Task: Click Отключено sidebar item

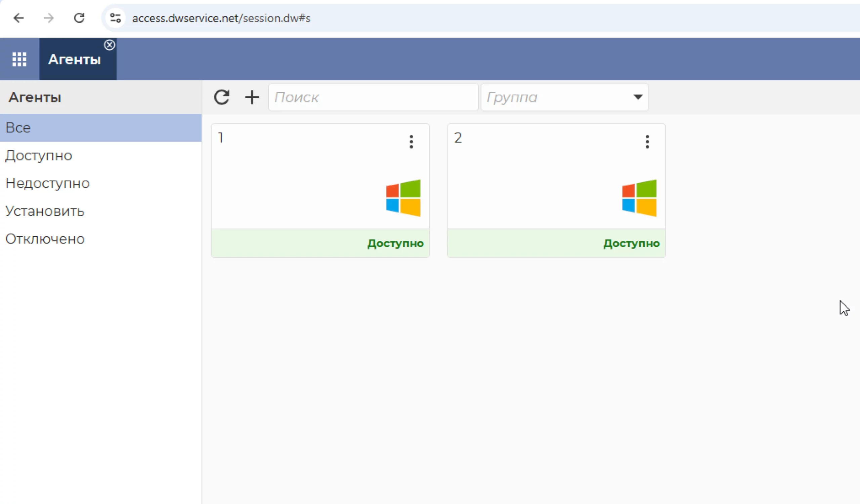Action: 45,239
